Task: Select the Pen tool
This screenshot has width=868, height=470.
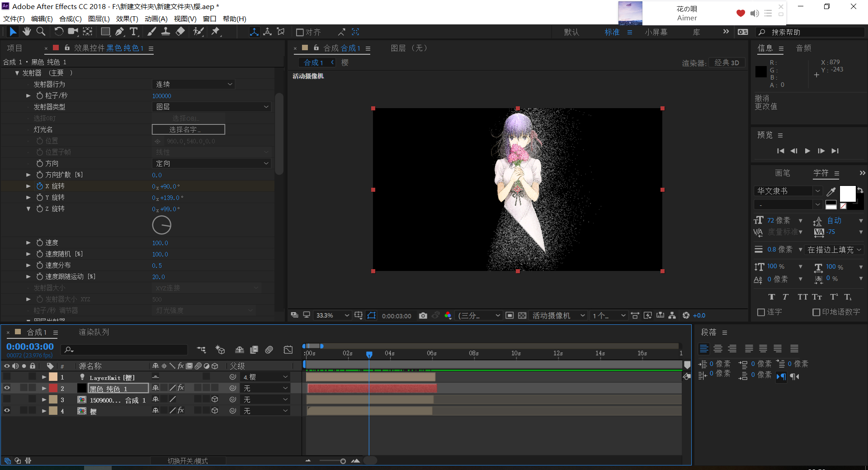Action: (x=119, y=32)
